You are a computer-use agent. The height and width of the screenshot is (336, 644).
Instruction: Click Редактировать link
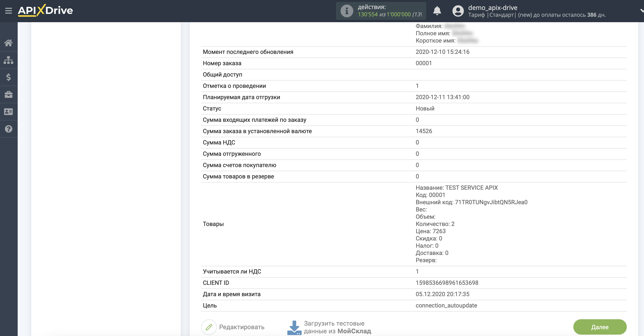[x=241, y=327]
